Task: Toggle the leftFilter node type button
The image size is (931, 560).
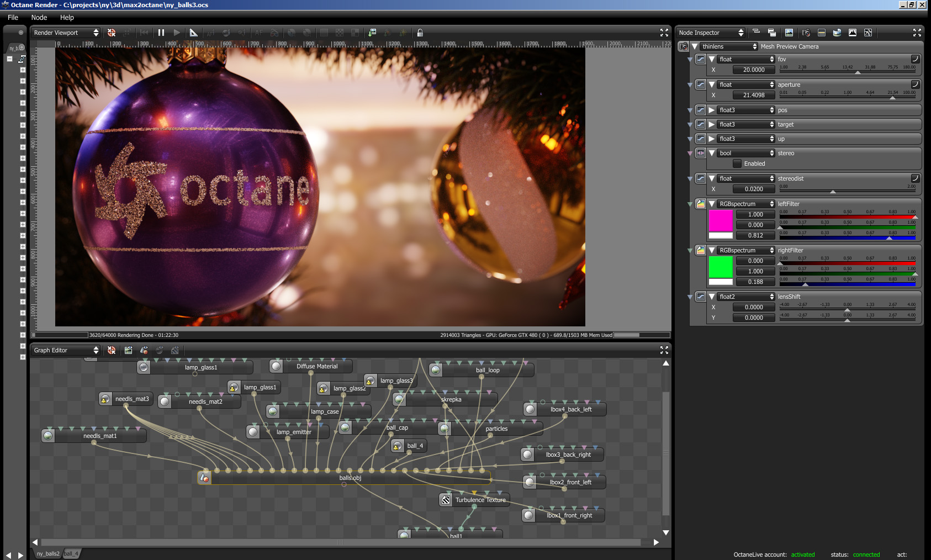Action: click(x=700, y=204)
